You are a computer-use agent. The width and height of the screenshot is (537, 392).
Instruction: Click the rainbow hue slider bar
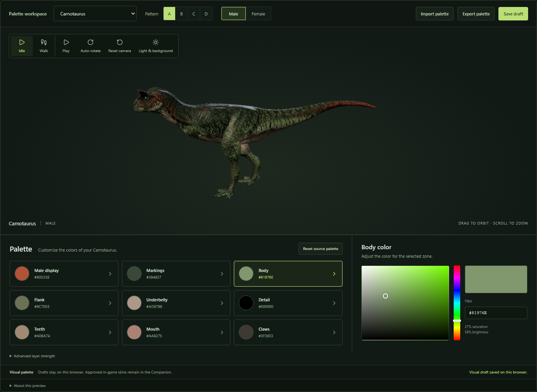coord(457,303)
